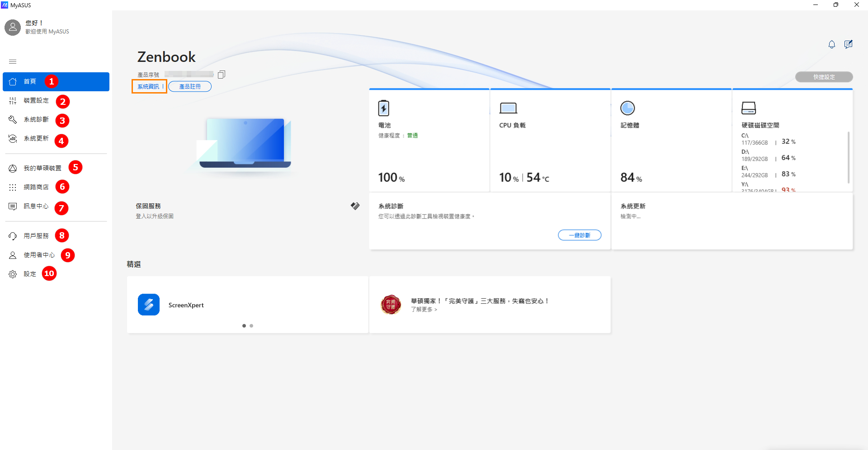Switch to the second featured carousel dot
The width and height of the screenshot is (868, 450).
pos(251,326)
